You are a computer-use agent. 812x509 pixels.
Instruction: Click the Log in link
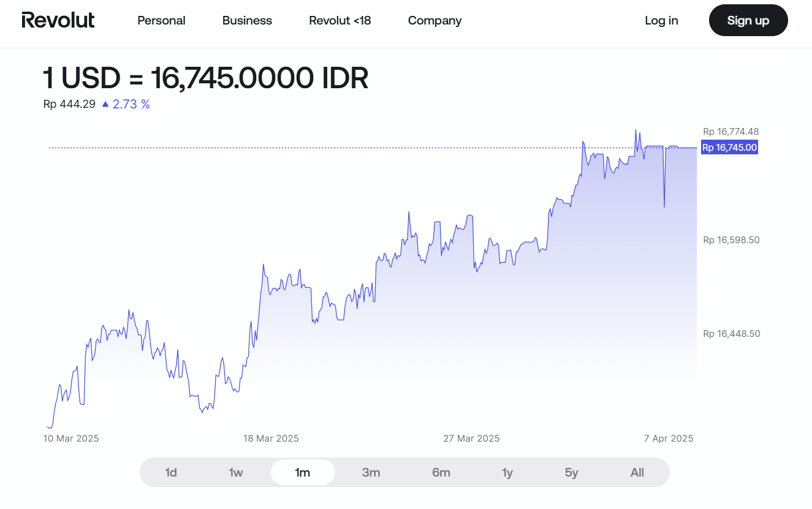[661, 20]
